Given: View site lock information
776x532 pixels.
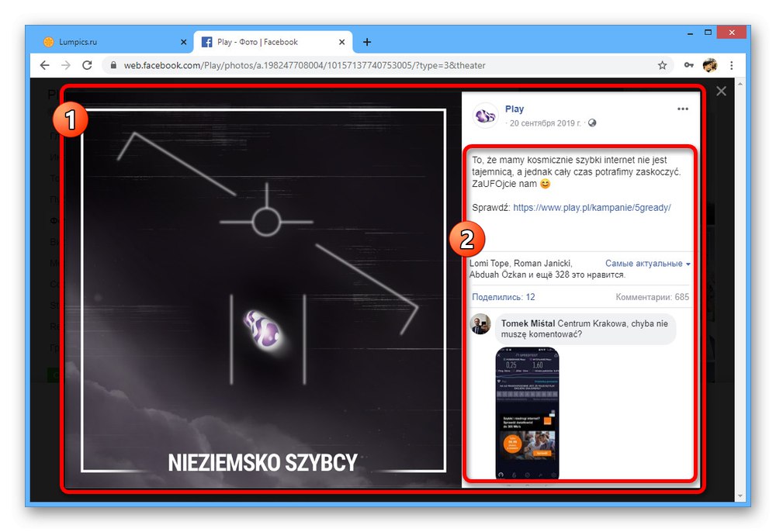Looking at the screenshot, I should 113,65.
